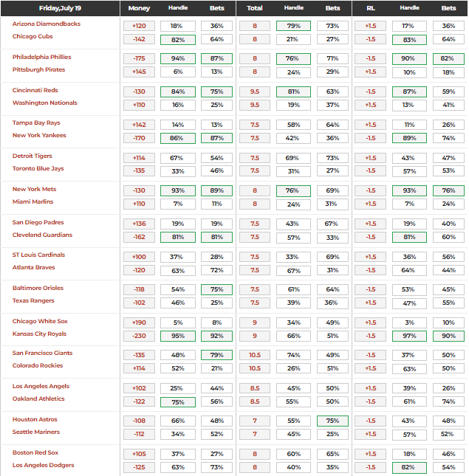Select the New York Yankees link
This screenshot has width=469, height=476.
pyautogui.click(x=39, y=135)
